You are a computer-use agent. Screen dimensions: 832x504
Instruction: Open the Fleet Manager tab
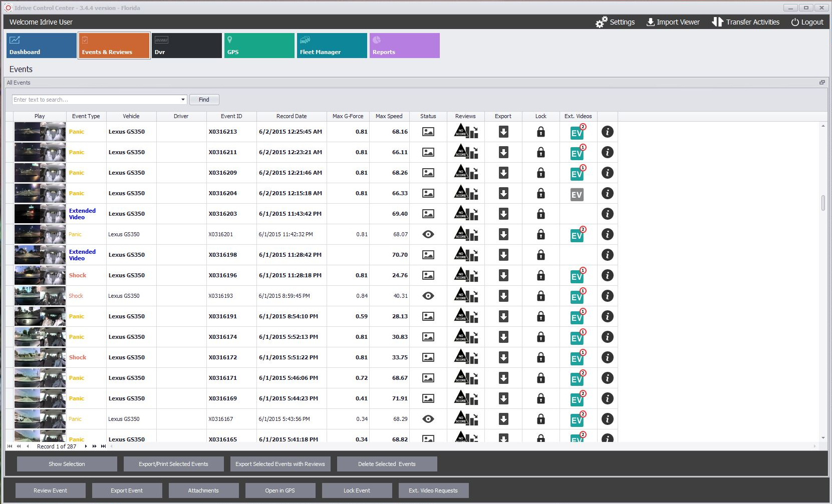tap(332, 46)
